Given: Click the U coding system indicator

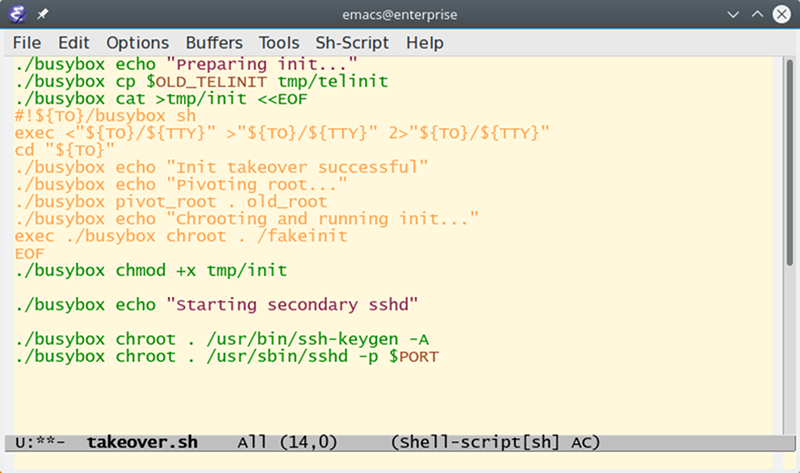Looking at the screenshot, I should coord(22,442).
